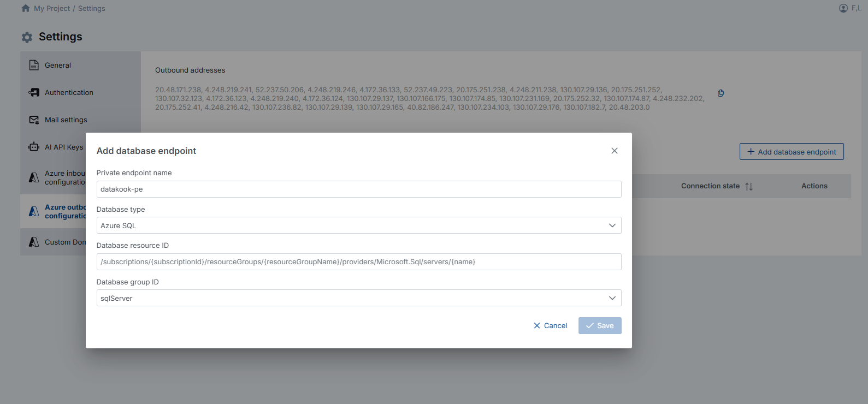Copy the outbound addresses
This screenshot has height=404, width=868.
tap(721, 93)
